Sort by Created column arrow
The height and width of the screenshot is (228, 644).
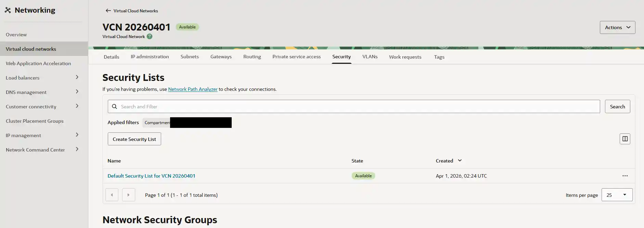pyautogui.click(x=460, y=160)
